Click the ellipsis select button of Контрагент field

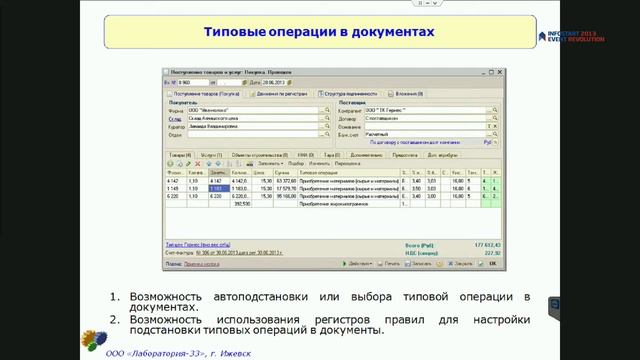[x=489, y=110]
